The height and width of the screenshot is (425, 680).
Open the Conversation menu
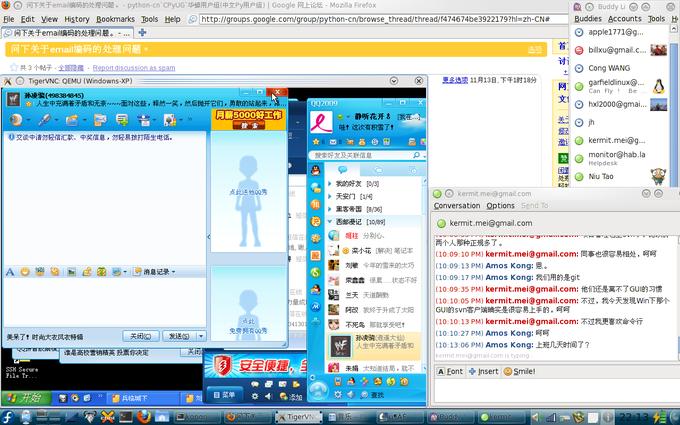[x=456, y=205]
